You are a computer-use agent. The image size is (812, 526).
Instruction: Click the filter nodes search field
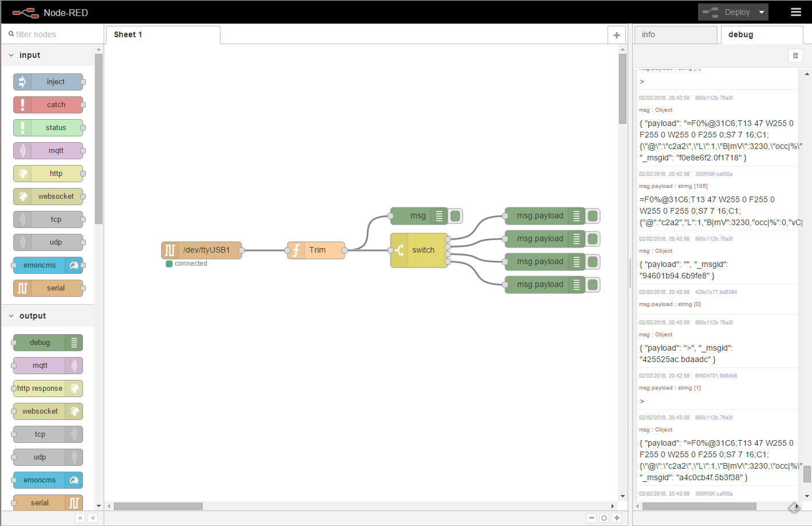53,34
